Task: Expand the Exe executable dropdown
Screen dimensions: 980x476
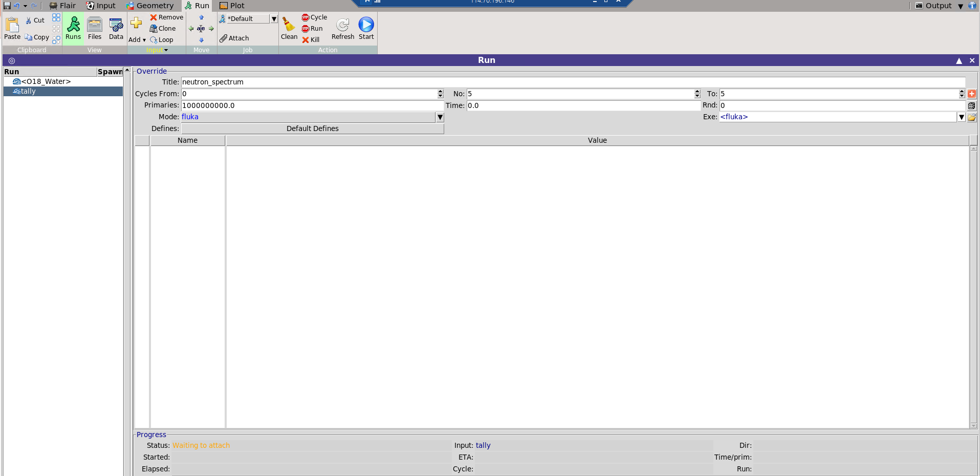Action: [961, 117]
